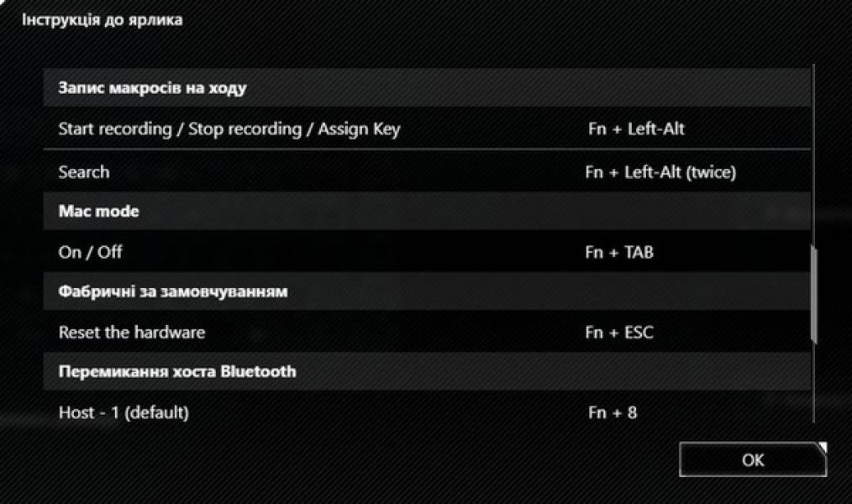Image resolution: width=852 pixels, height=504 pixels.
Task: Click the Mac mode On / Off row
Action: pyautogui.click(x=90, y=252)
